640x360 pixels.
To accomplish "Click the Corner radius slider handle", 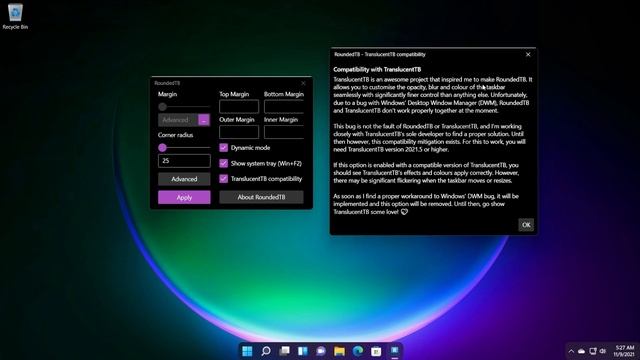I will point(162,148).
